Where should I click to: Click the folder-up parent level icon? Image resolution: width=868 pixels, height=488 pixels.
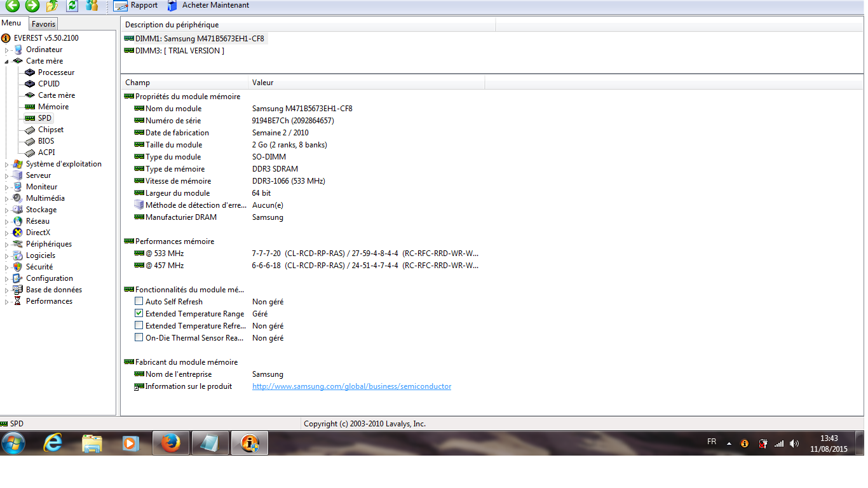52,6
